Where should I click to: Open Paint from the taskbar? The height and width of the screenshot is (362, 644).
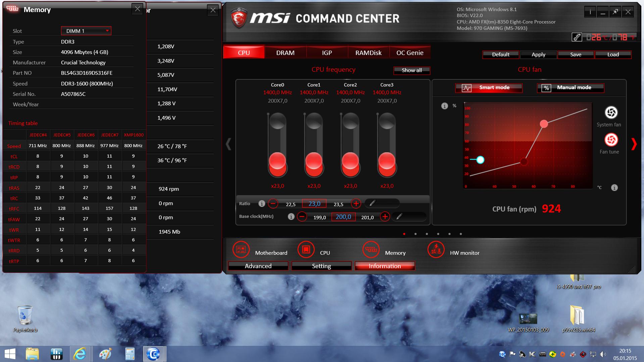(x=105, y=354)
